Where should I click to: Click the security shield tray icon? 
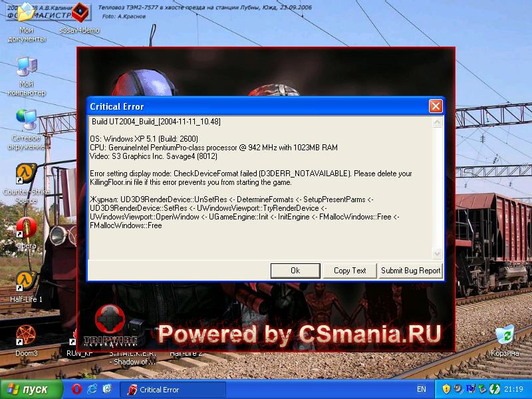click(x=446, y=389)
